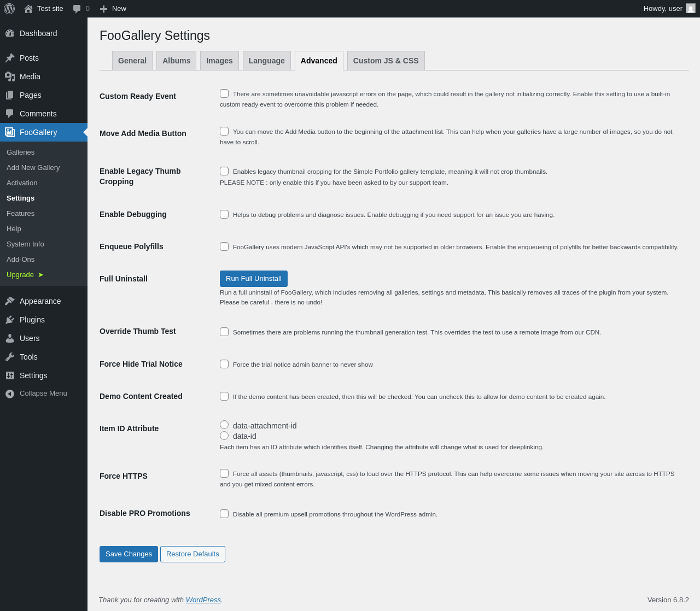Click the plus New icon
Viewport: 700px width, 611px height.
click(x=103, y=9)
